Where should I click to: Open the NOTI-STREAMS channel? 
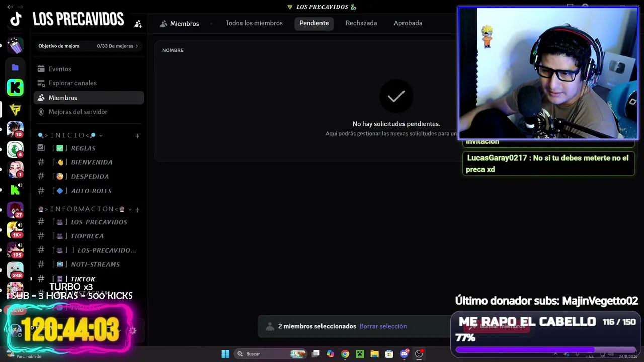tap(89, 264)
